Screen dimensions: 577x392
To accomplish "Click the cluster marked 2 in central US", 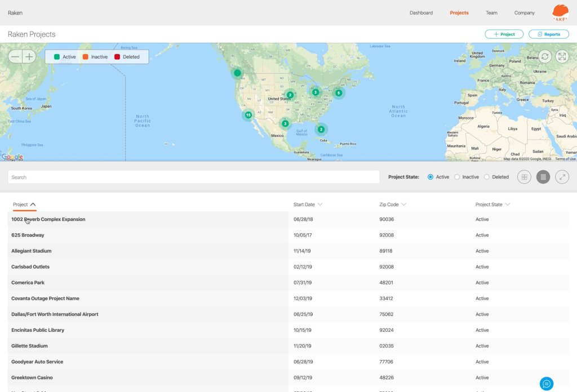I will [x=290, y=95].
